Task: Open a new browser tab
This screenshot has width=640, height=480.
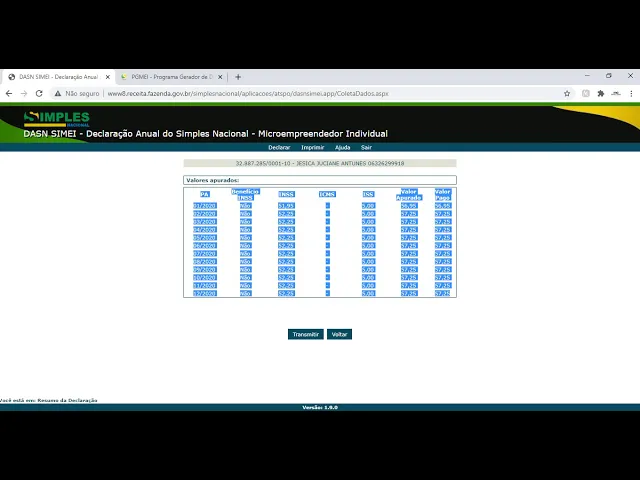Action: pos(238,77)
